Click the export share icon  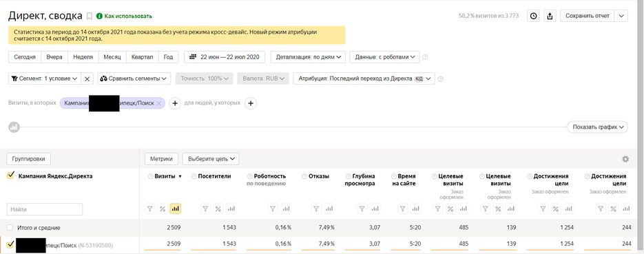550,16
